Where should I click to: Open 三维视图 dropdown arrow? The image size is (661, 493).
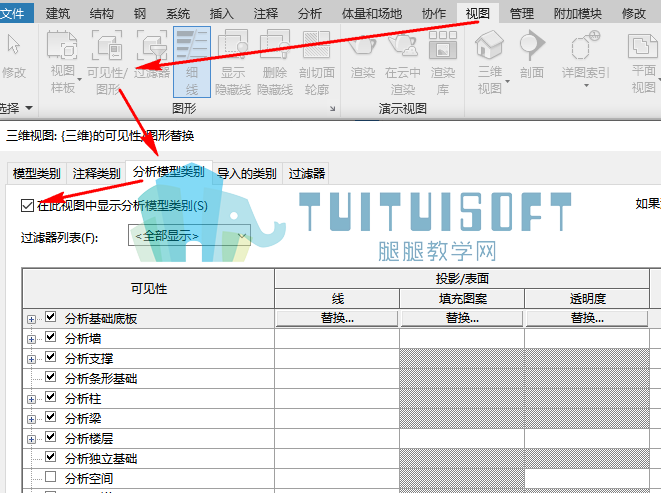(508, 81)
